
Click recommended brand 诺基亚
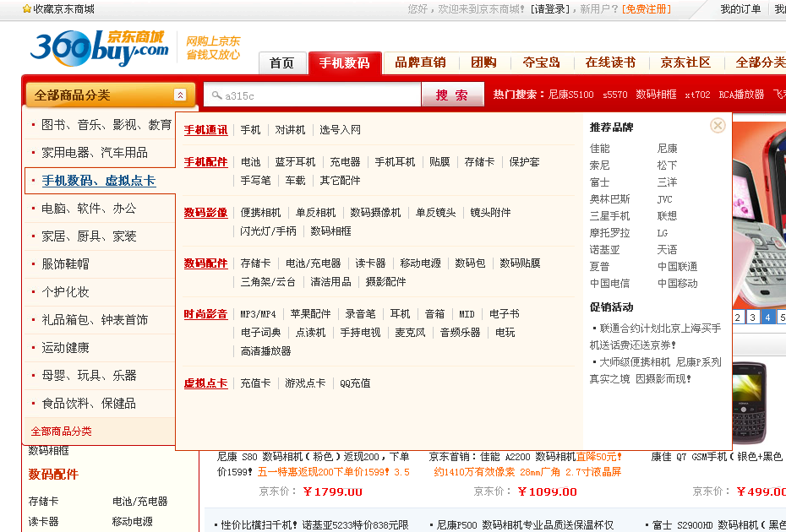tap(604, 249)
